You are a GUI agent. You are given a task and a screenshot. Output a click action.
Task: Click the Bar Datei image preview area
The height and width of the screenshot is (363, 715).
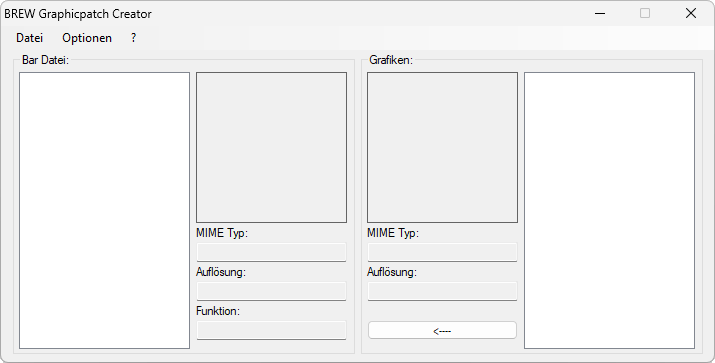tap(271, 147)
